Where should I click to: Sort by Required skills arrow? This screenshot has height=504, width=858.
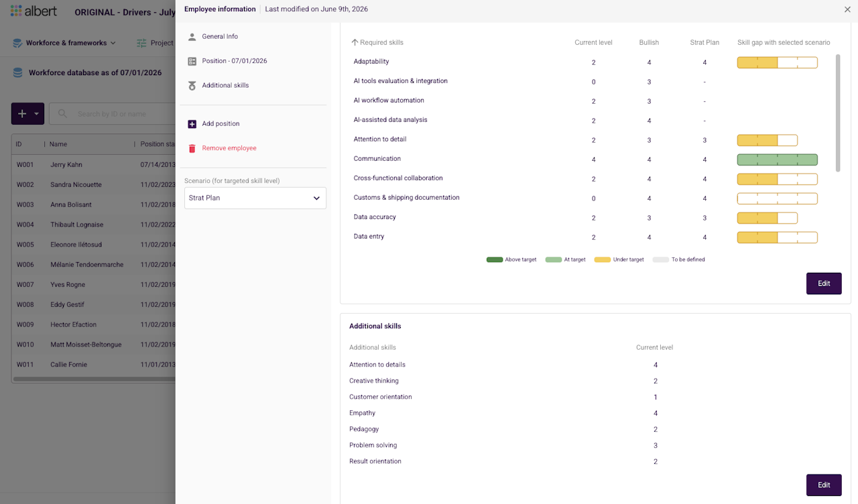[355, 42]
